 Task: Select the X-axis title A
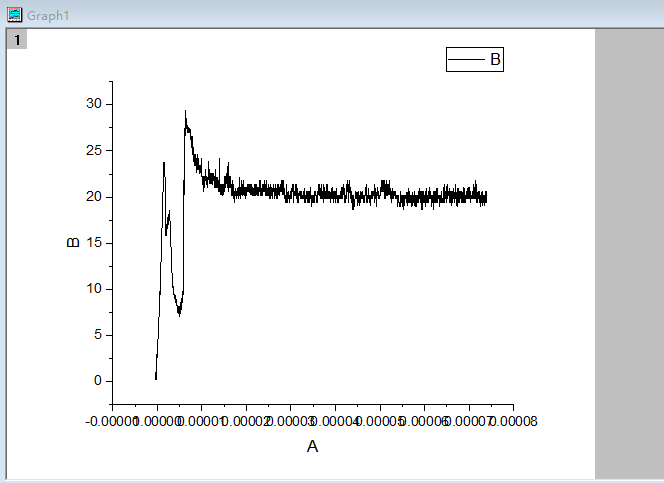(x=312, y=447)
